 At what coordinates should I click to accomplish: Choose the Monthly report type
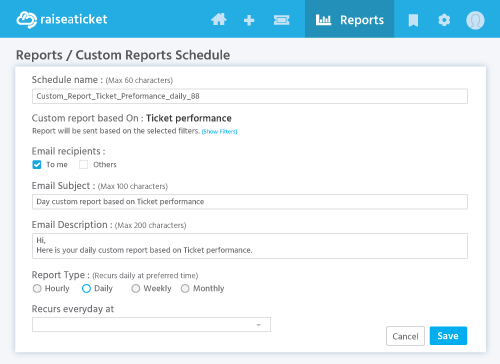(185, 288)
